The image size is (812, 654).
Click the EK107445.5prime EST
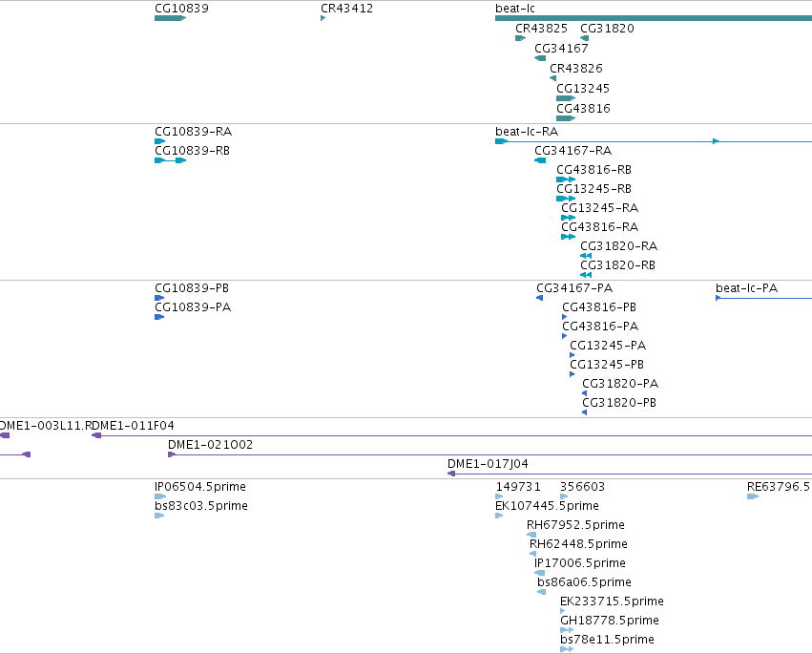point(499,517)
